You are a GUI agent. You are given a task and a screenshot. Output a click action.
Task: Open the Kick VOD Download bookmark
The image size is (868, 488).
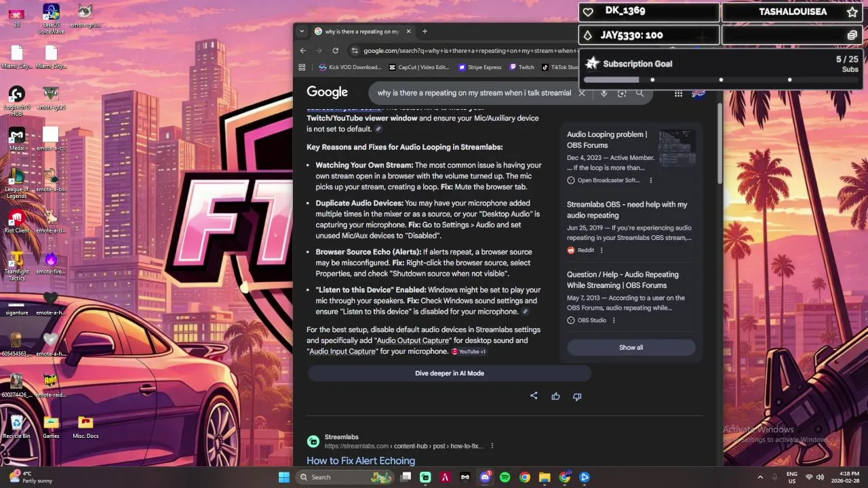click(x=350, y=67)
